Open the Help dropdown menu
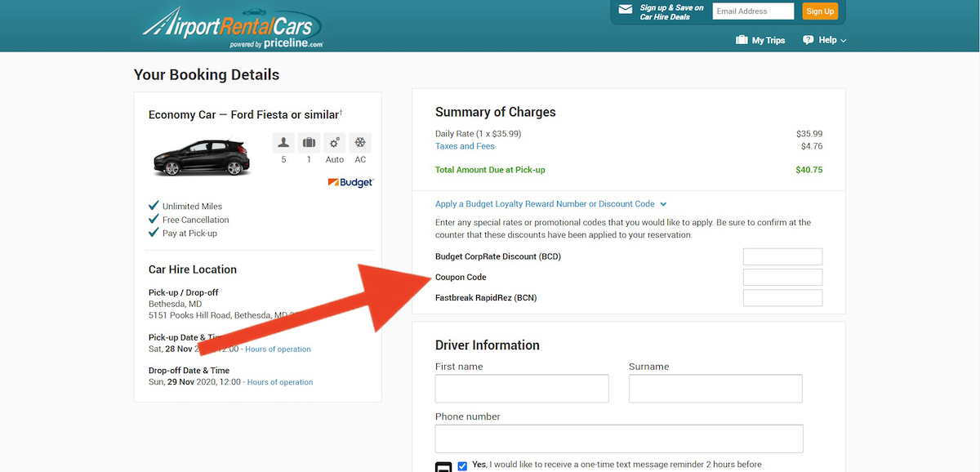This screenshot has width=980, height=472. pos(825,40)
